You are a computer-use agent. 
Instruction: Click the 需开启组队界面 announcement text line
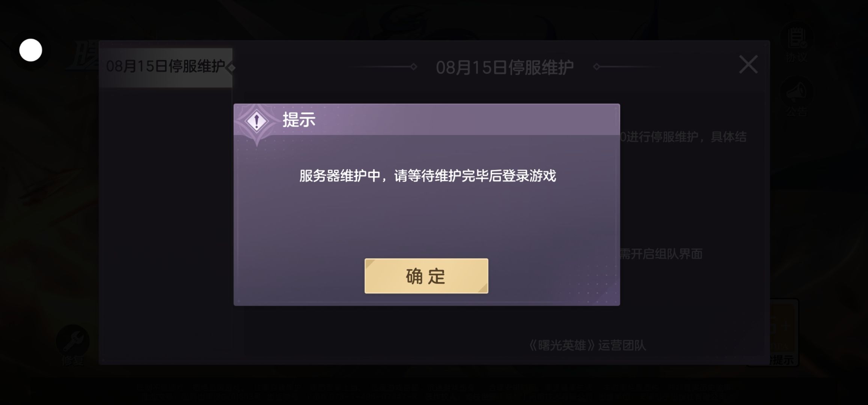pos(661,254)
